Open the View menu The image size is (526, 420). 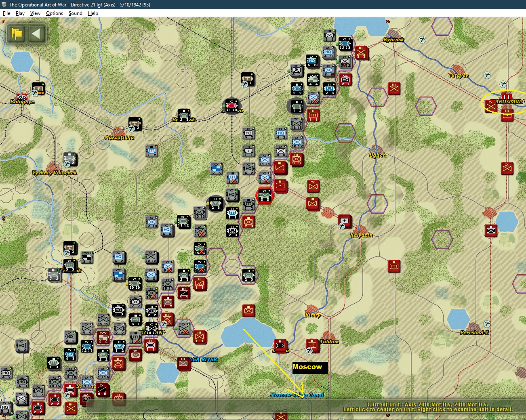[x=35, y=13]
